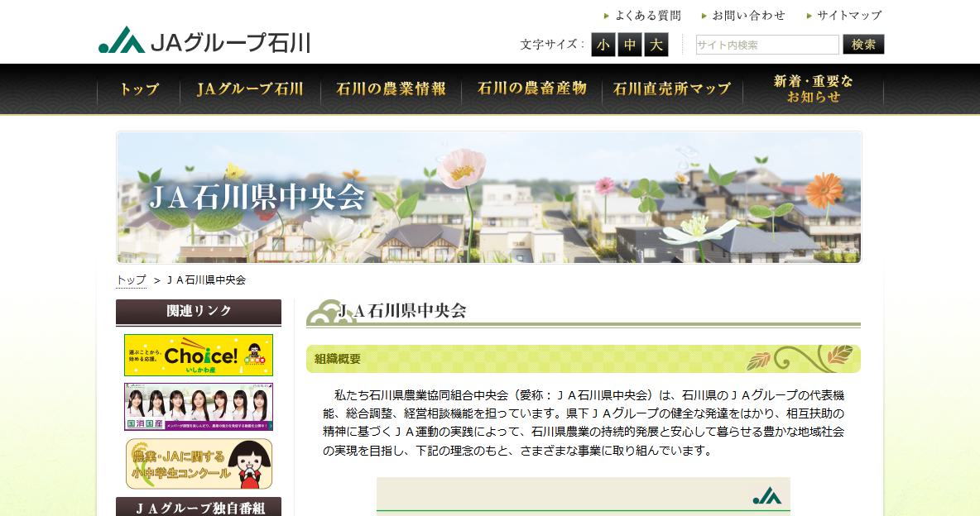Image resolution: width=980 pixels, height=516 pixels.
Task: Click the paragraph starting 私たち石川県農業協同組合中央会
Action: point(584,423)
